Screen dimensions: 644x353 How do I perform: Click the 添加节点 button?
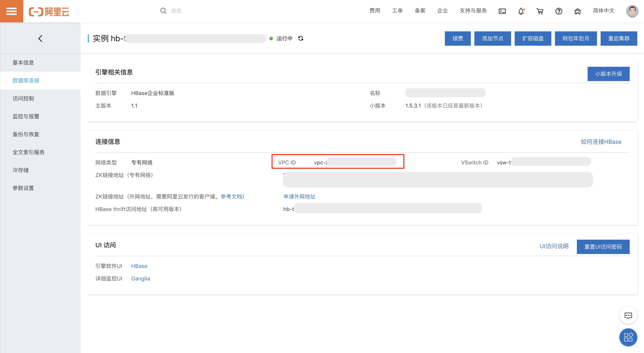tap(493, 39)
